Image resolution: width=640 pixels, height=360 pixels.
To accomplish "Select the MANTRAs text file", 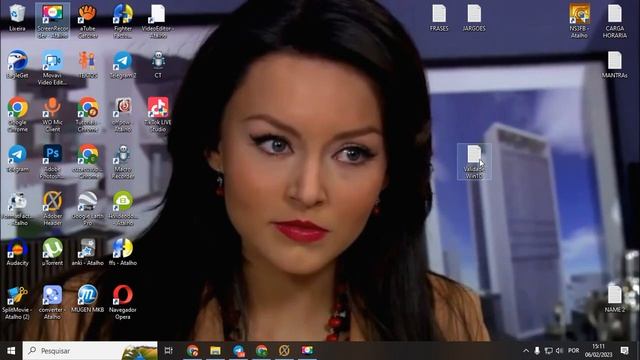I will (615, 65).
